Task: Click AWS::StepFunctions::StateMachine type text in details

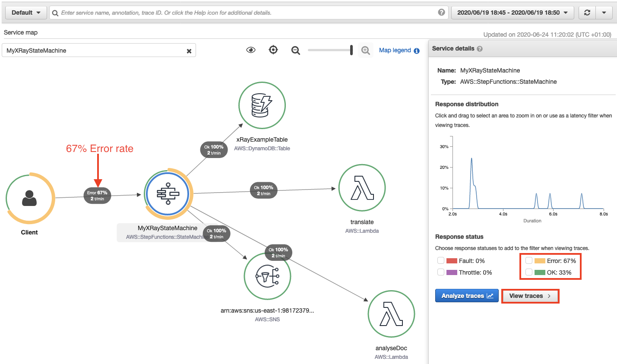Action: tap(508, 82)
